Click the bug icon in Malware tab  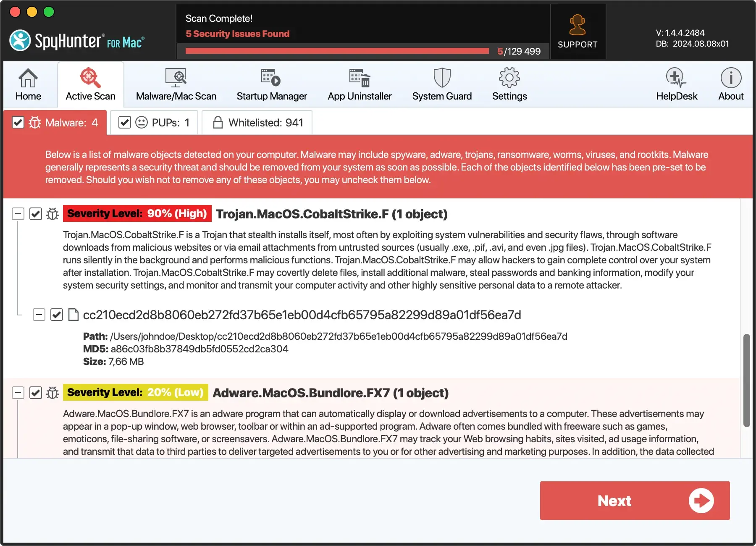tap(35, 123)
